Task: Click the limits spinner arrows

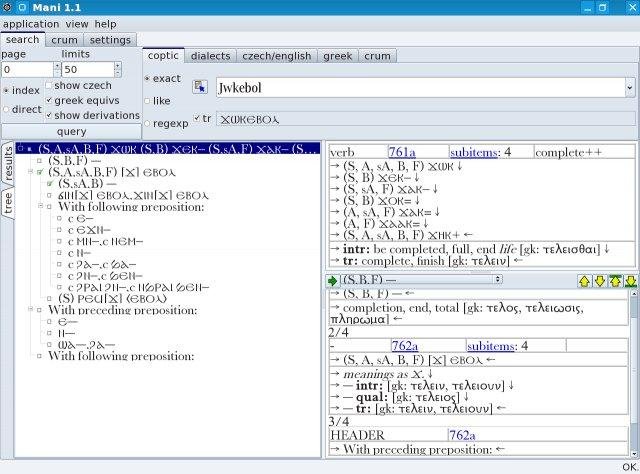Action: coord(118,69)
